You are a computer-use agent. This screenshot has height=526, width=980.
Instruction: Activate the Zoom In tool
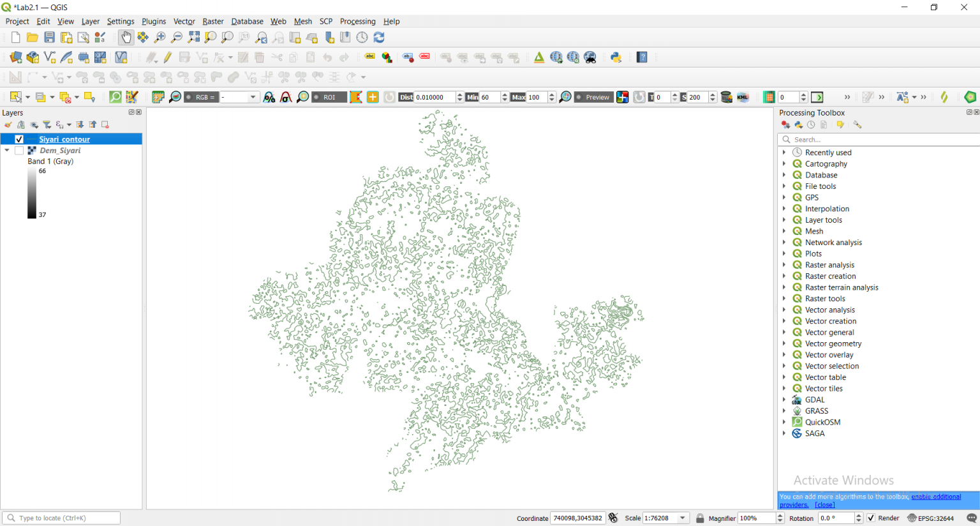[x=159, y=37]
